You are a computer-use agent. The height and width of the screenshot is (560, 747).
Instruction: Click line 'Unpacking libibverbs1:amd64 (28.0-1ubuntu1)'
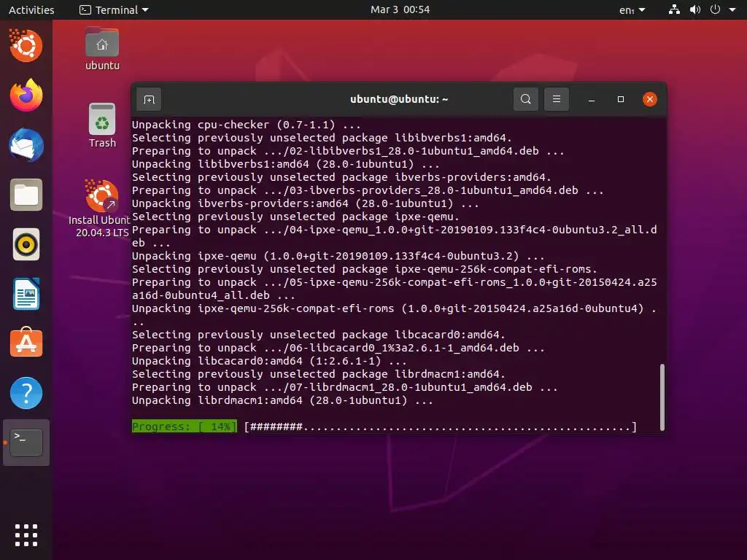click(x=286, y=164)
